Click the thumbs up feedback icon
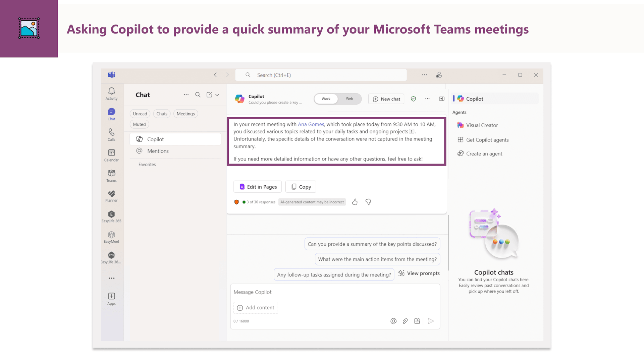The height and width of the screenshot is (362, 644). point(355,202)
